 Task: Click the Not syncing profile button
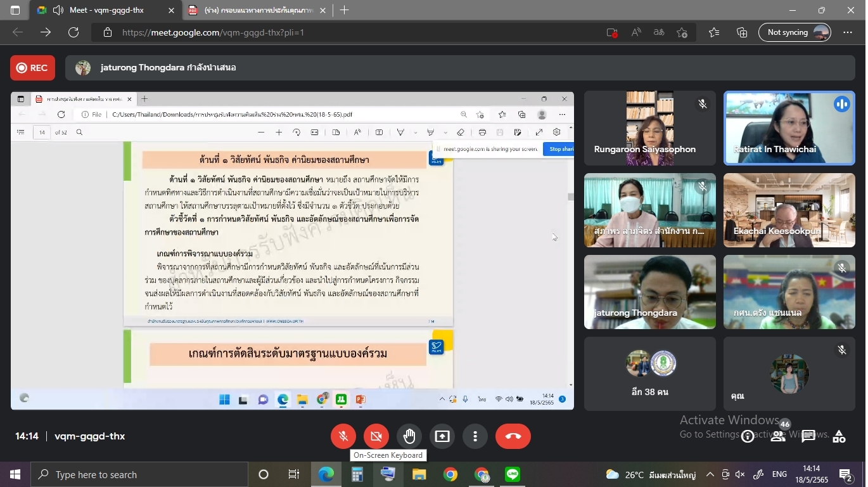(795, 32)
